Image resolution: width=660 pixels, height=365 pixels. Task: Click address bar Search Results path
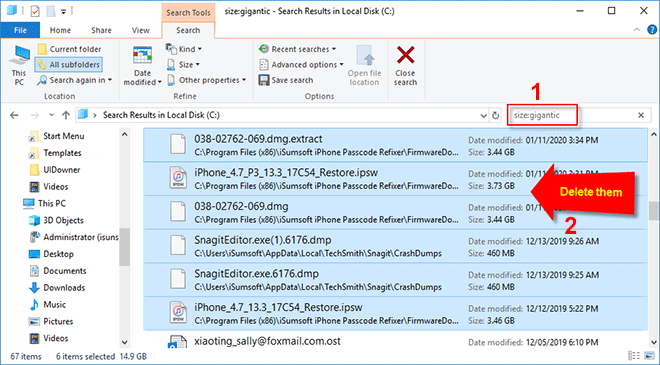point(161,115)
